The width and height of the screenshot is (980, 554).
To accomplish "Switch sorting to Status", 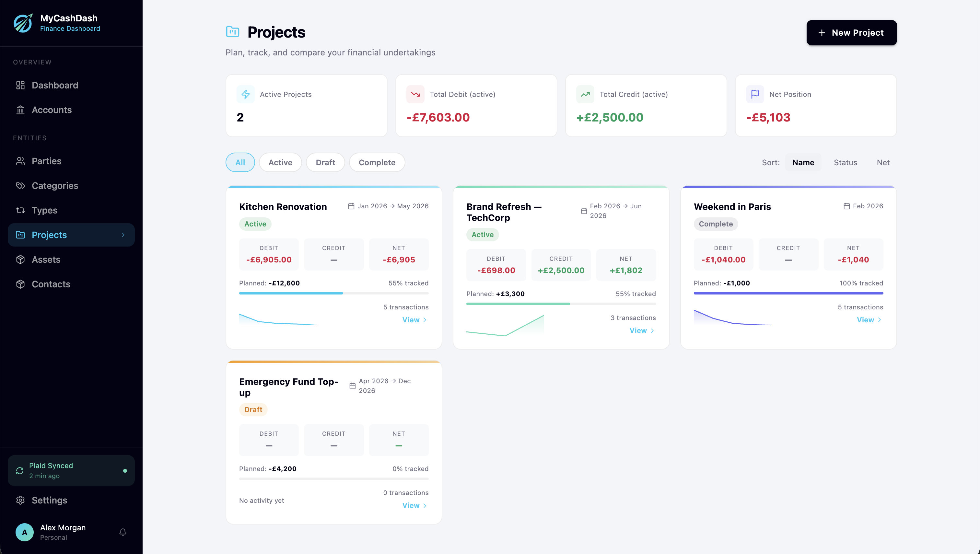I will [x=845, y=162].
